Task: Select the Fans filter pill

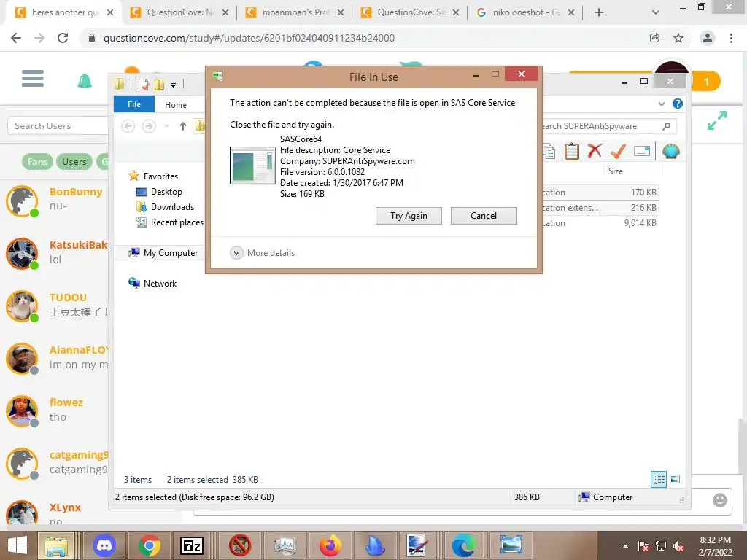Action: [x=37, y=161]
